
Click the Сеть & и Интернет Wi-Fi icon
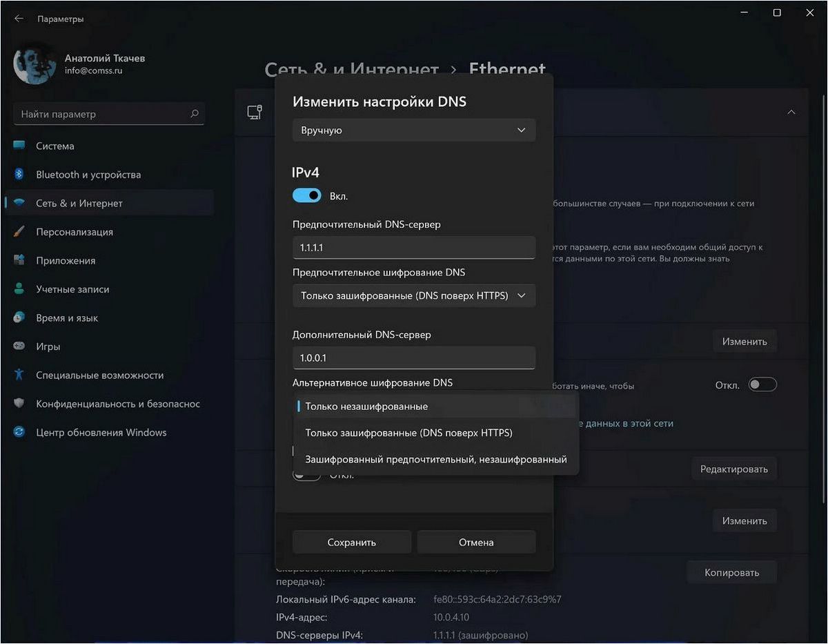19,204
